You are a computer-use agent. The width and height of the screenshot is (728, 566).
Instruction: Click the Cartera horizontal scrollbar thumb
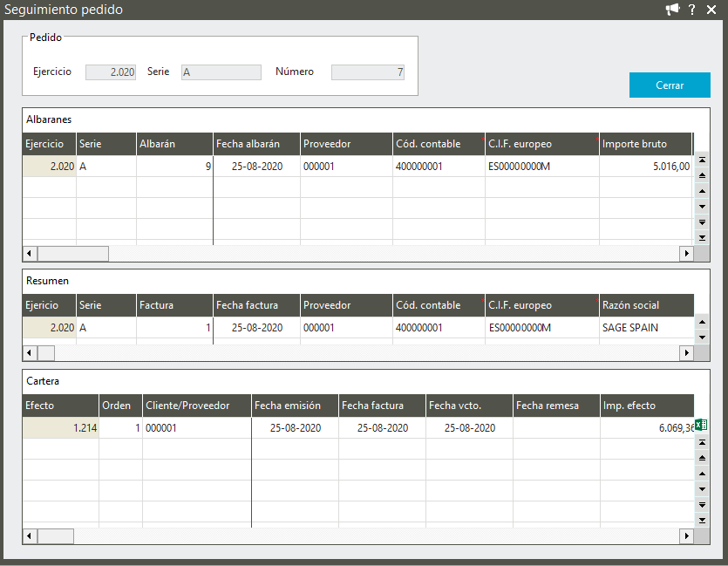tap(55, 536)
